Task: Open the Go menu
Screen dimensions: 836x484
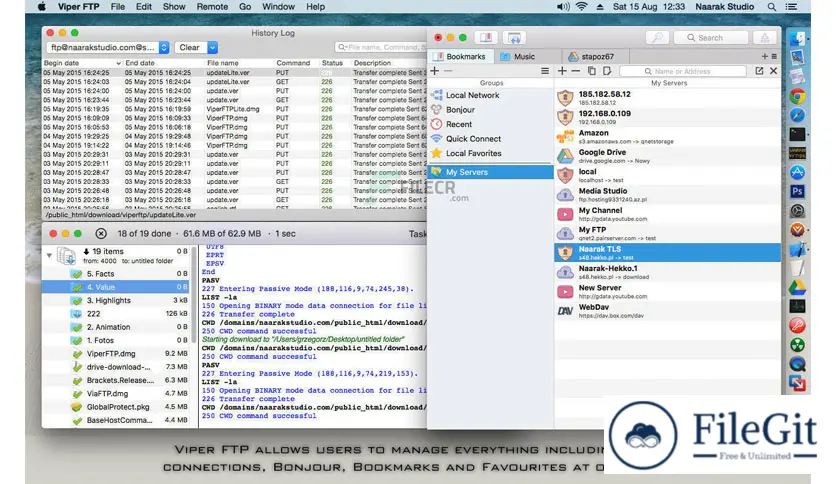Action: (245, 7)
